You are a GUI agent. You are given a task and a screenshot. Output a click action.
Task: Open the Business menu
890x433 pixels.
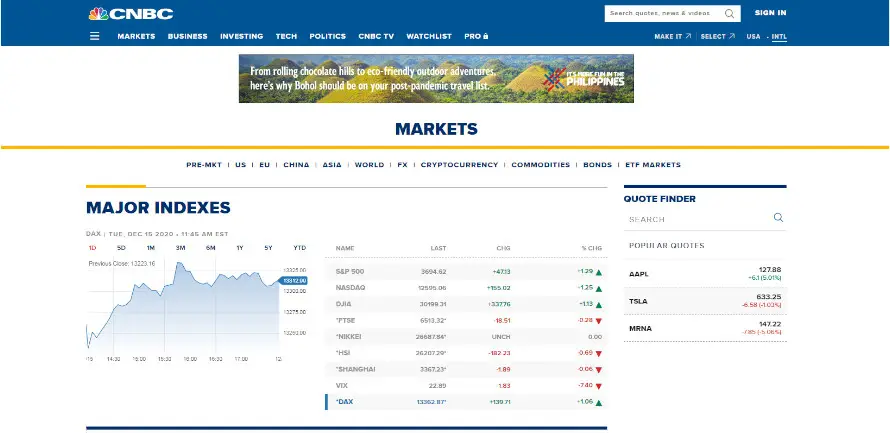tap(187, 36)
